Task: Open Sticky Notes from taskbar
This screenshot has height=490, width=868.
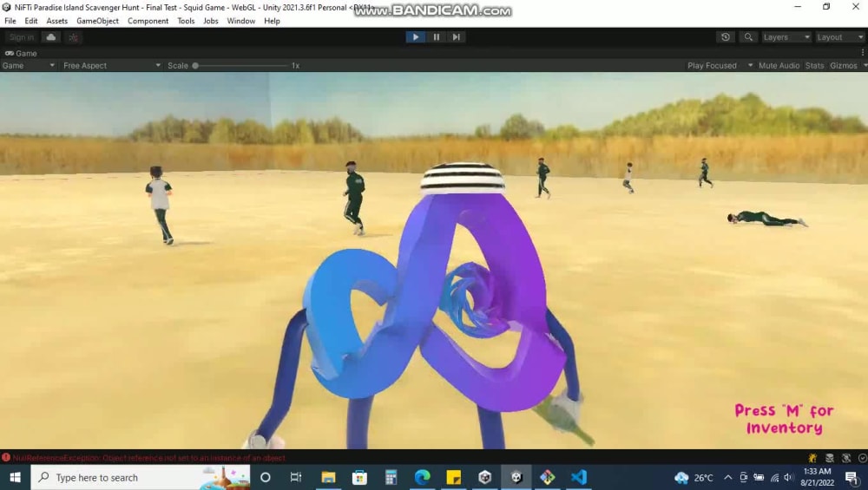Action: (453, 477)
